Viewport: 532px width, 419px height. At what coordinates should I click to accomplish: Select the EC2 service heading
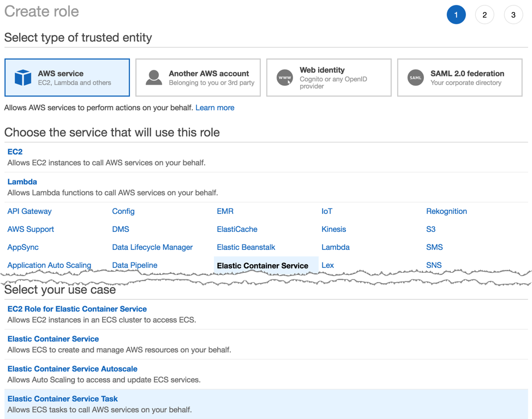[15, 152]
